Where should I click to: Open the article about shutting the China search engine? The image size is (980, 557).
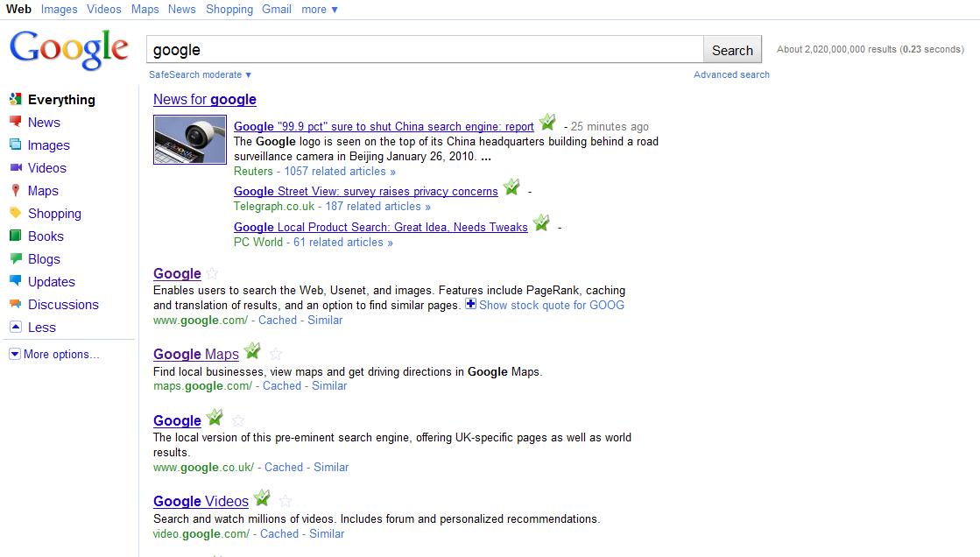click(384, 126)
